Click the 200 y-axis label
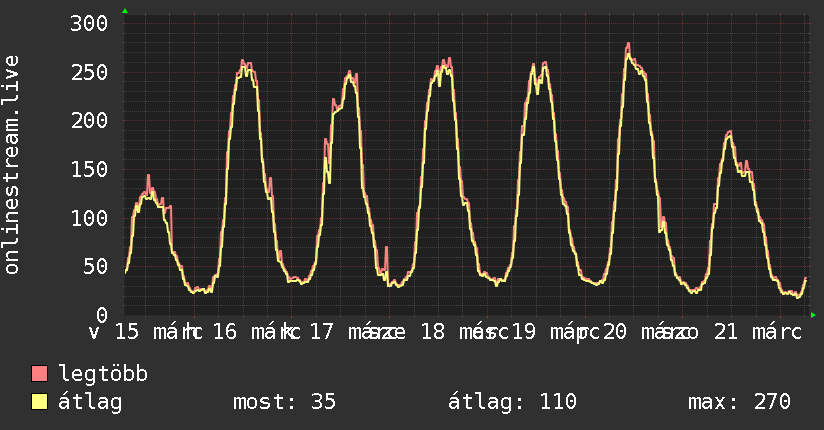 (x=89, y=120)
